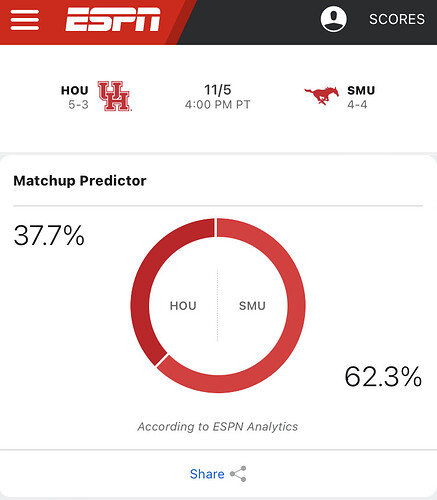
Task: Open the SCORES menu
Action: [397, 19]
